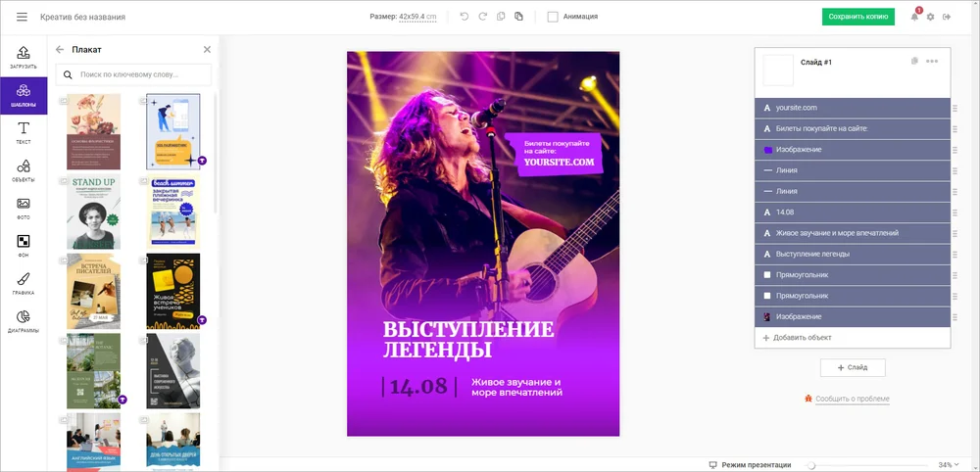Click Живое звучание text on canvas

pos(516,387)
